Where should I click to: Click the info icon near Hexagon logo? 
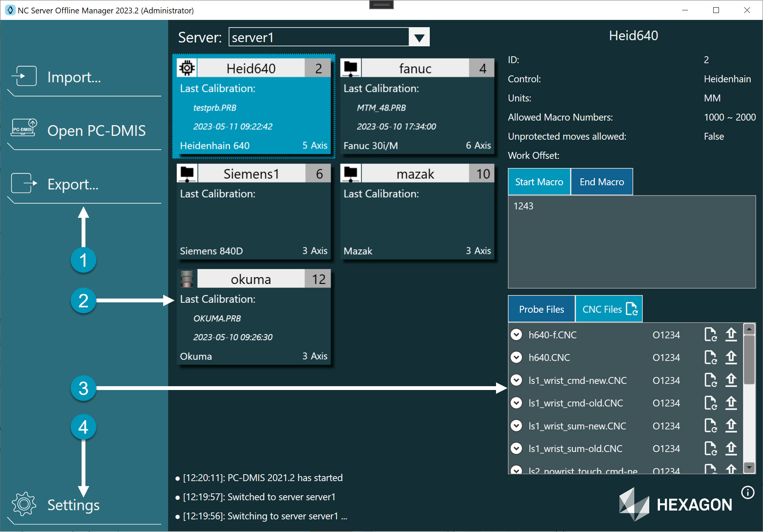click(747, 492)
